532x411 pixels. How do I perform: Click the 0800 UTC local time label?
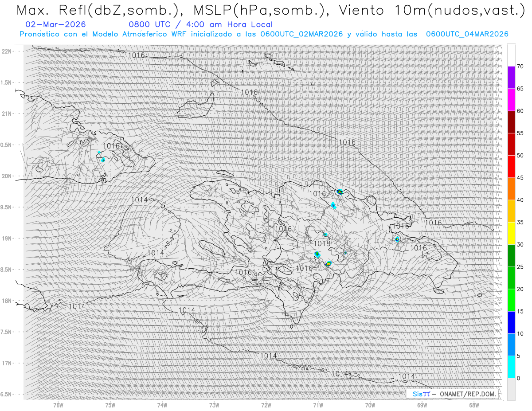click(200, 24)
